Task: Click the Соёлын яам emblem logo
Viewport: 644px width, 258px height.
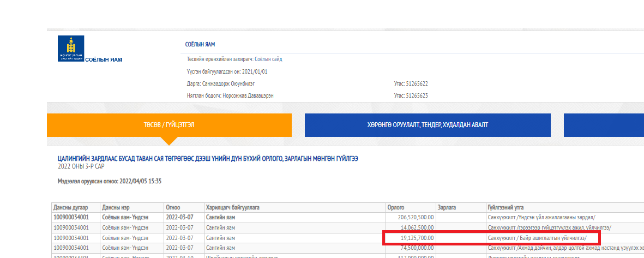Action: [x=71, y=49]
